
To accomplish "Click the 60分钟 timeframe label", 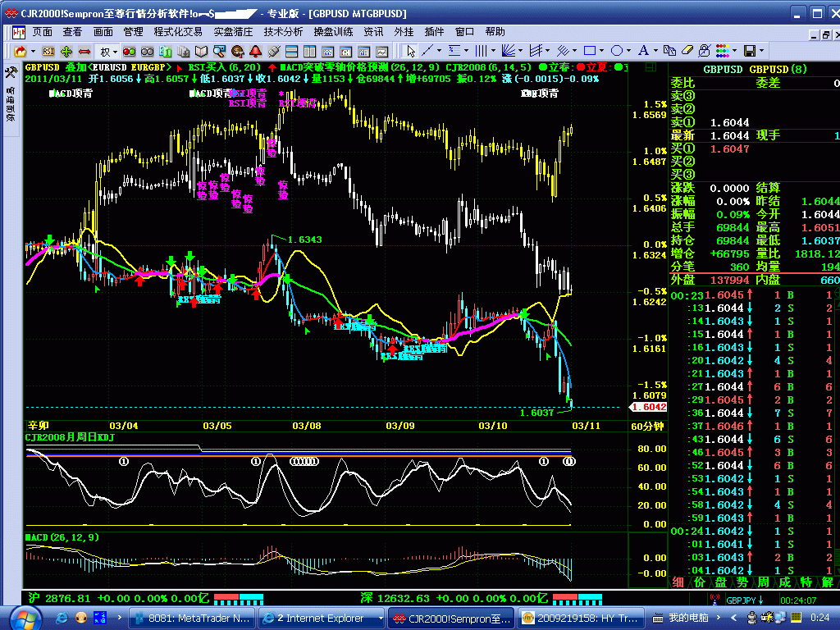I will (647, 427).
